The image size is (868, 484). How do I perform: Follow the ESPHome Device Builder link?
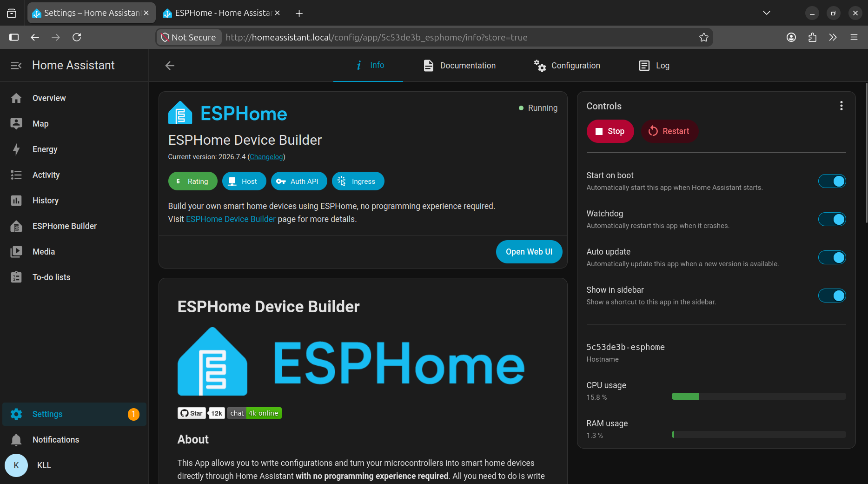point(231,219)
